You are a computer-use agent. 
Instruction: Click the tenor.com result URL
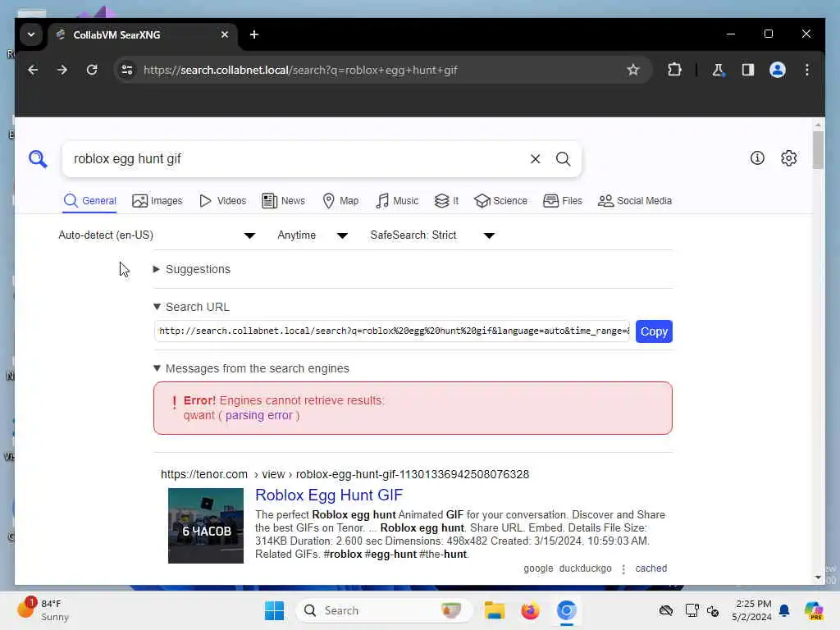tap(345, 475)
